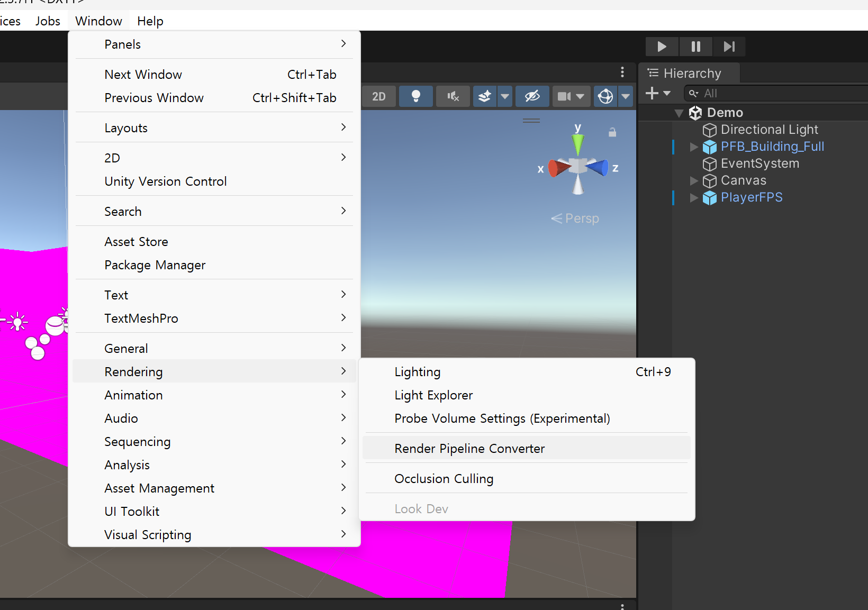Open the Gizmos dropdown arrow
Image resolution: width=868 pixels, height=610 pixels.
[626, 96]
